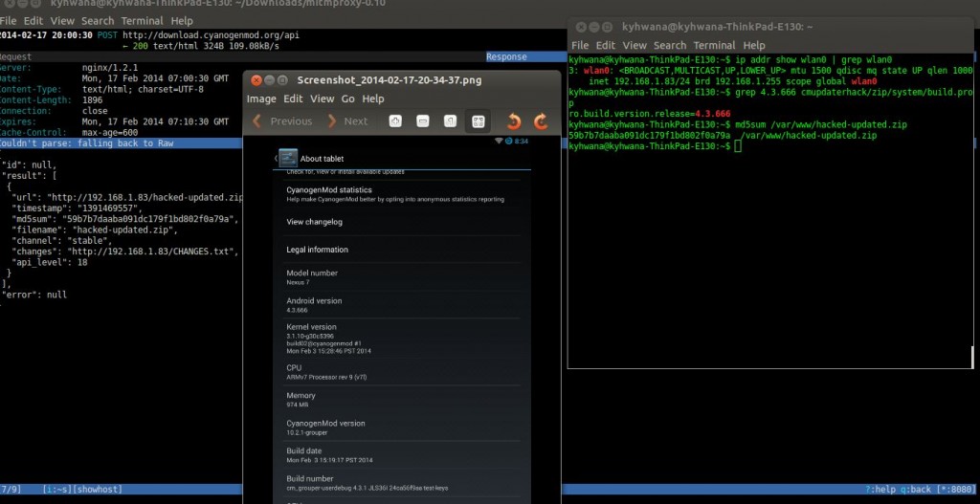Open View menu in mitmproxy terminal window
Screen dimensions: 980x504
tap(62, 21)
